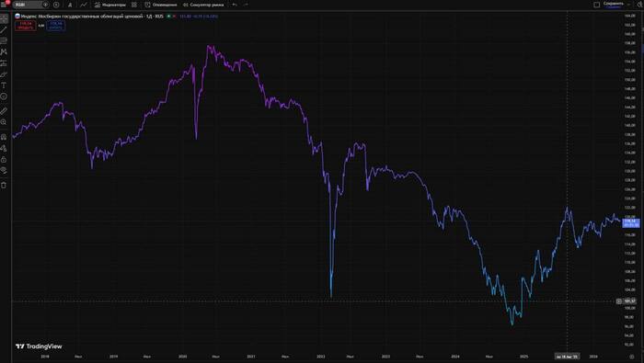
Task: Click the crosshair price label on price scale
Action: [x=629, y=301]
